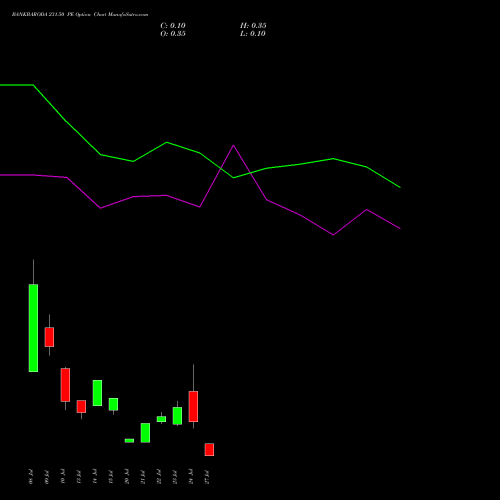The image size is (500, 500).
Task: Click the high value "H: 0.35"
Action: pos(253,26)
